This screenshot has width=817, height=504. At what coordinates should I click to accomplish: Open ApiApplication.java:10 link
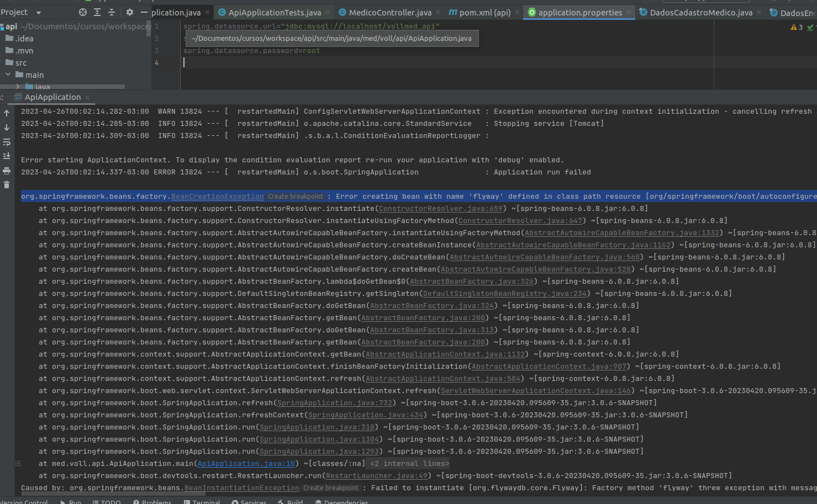(246, 464)
